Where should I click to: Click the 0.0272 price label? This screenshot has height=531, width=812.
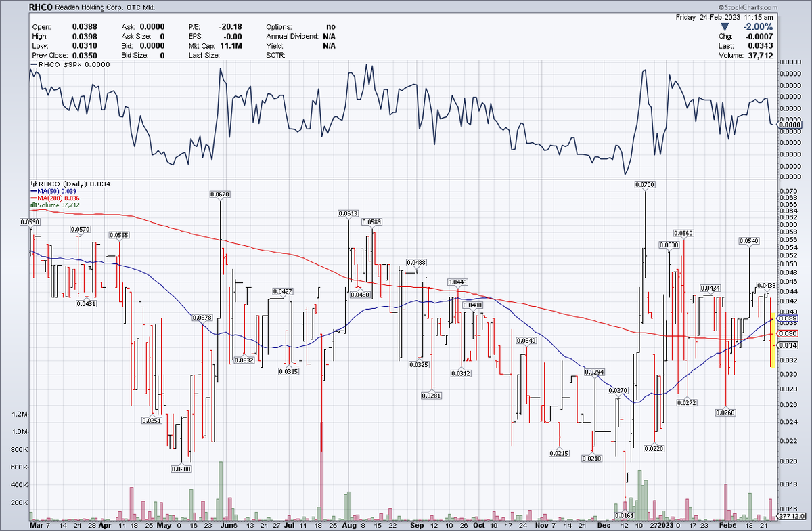click(x=686, y=402)
